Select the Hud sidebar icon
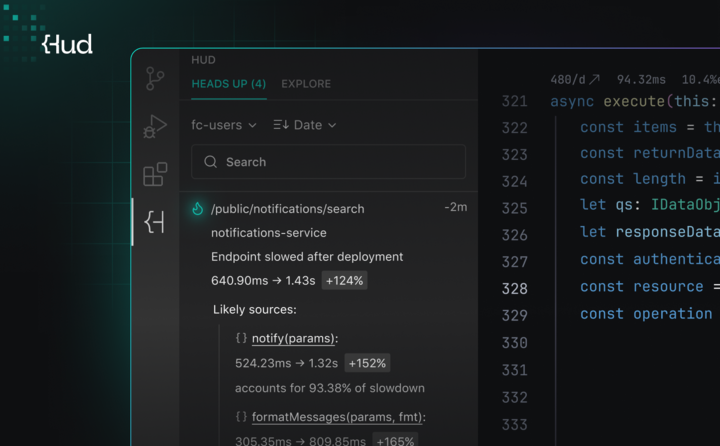Image resolution: width=720 pixels, height=446 pixels. pyautogui.click(x=155, y=222)
